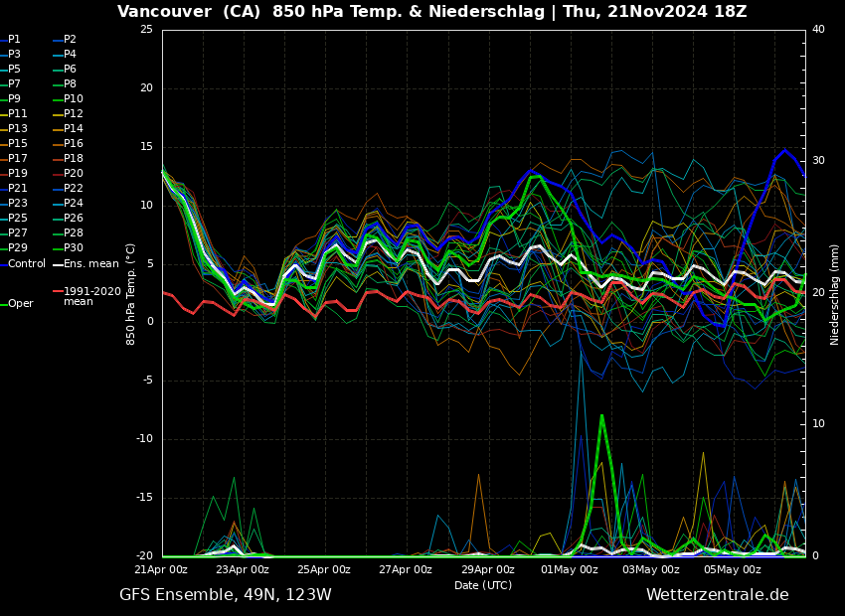Image resolution: width=845 pixels, height=616 pixels.
Task: Click the P1 legend entry
Action: [14, 40]
